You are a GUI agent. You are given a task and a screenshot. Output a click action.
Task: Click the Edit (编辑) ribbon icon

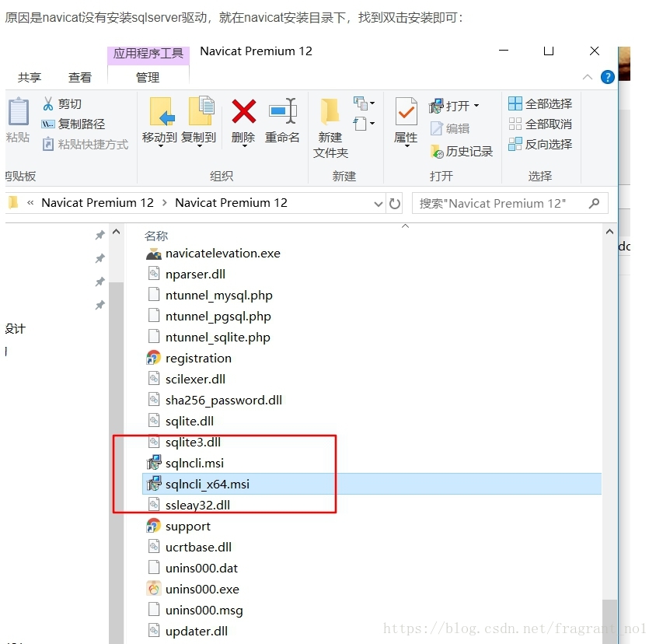(x=436, y=128)
